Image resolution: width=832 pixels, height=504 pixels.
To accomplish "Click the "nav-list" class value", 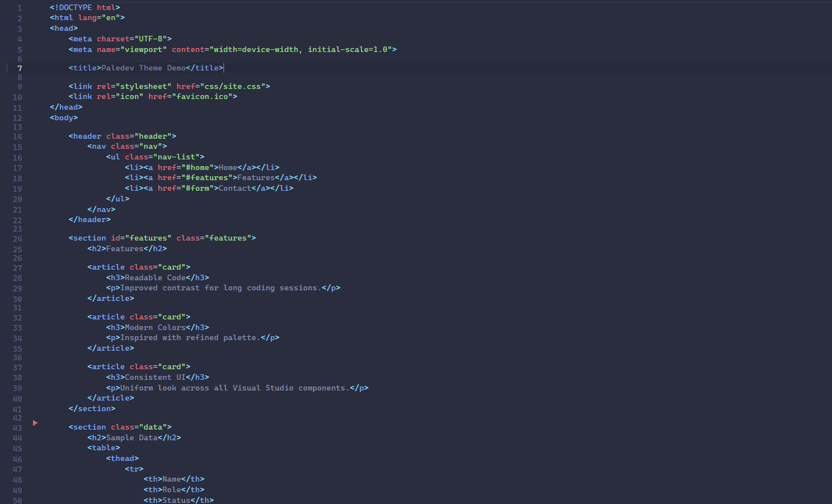I will tap(177, 157).
